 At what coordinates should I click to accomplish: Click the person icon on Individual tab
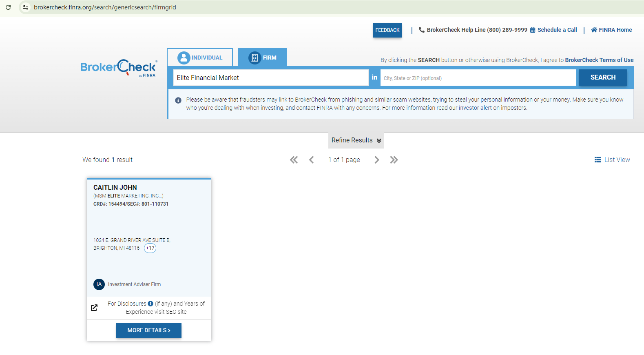point(184,58)
